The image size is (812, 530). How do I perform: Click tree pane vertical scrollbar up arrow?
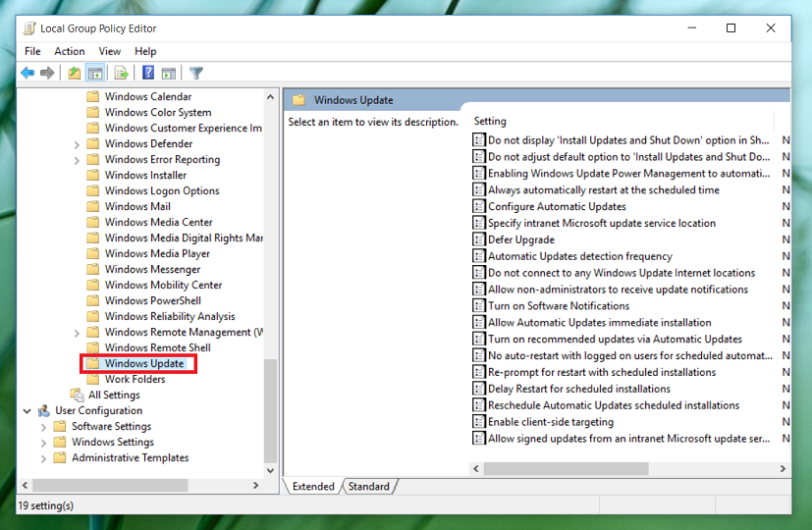(x=270, y=97)
